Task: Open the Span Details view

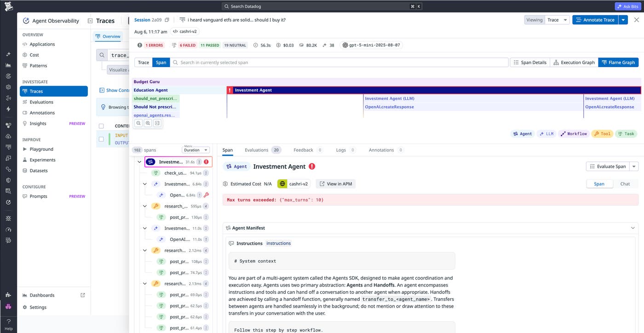Action: (530, 63)
